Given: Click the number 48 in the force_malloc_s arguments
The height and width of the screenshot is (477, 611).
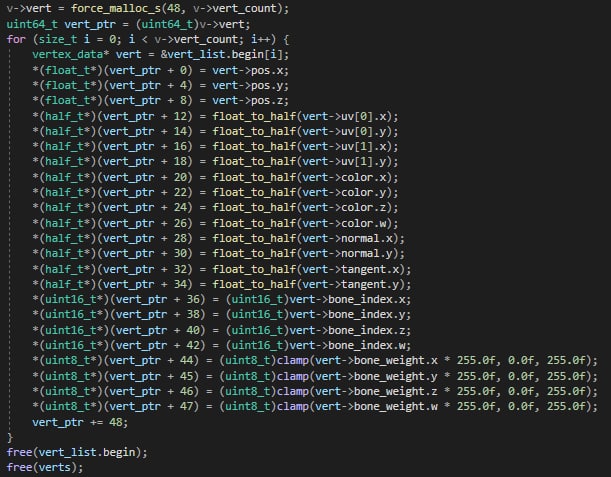Looking at the screenshot, I should coord(173,8).
